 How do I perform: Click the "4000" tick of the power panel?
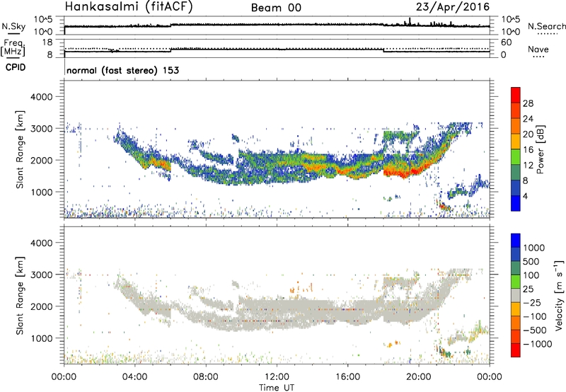[x=41, y=96]
